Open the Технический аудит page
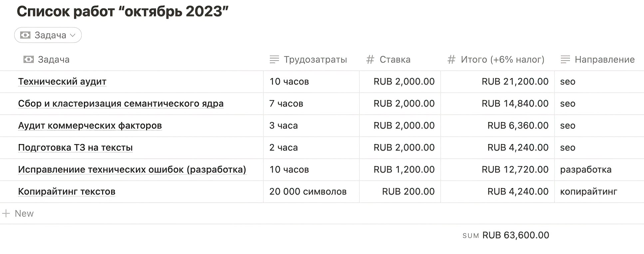This screenshot has height=254, width=644. point(62,81)
